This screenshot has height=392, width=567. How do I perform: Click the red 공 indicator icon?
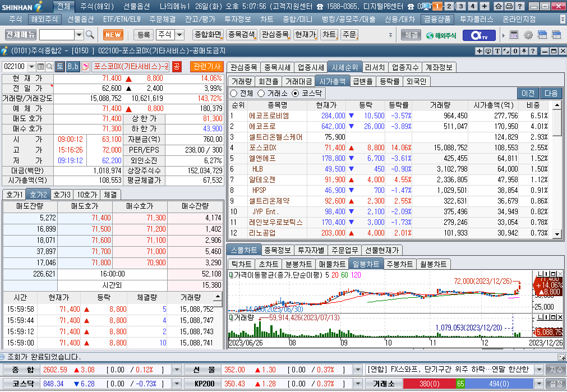point(177,67)
